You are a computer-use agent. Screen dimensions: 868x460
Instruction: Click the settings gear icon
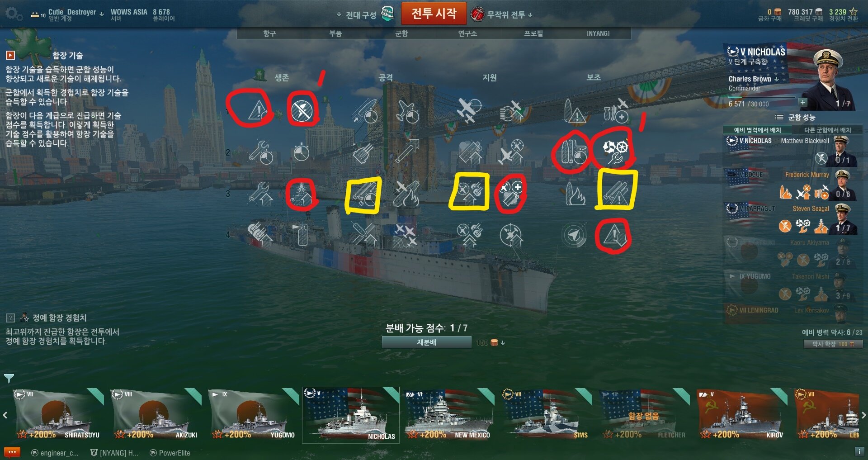tap(13, 14)
